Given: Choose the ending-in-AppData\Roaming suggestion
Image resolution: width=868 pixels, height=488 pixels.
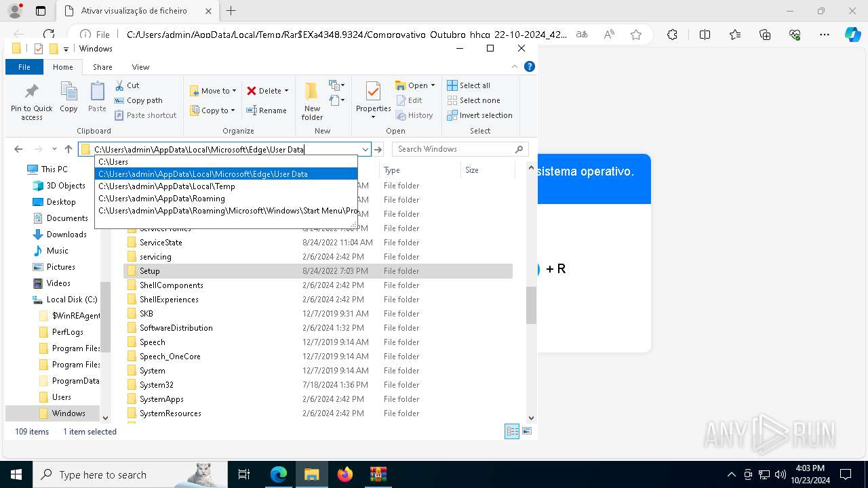Looking at the screenshot, I should point(226,199).
